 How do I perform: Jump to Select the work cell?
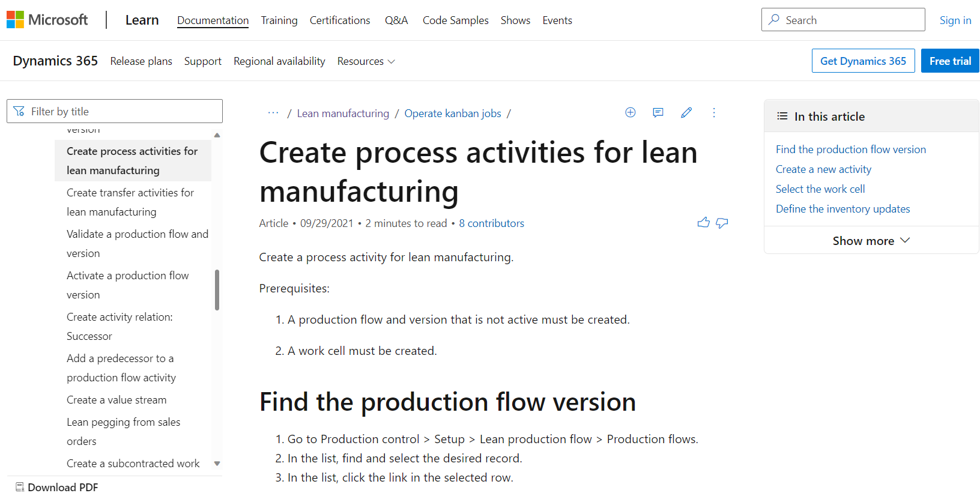(x=820, y=189)
